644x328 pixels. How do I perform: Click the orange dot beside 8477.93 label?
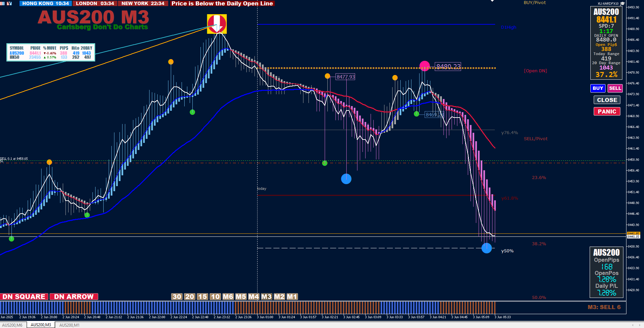click(327, 76)
